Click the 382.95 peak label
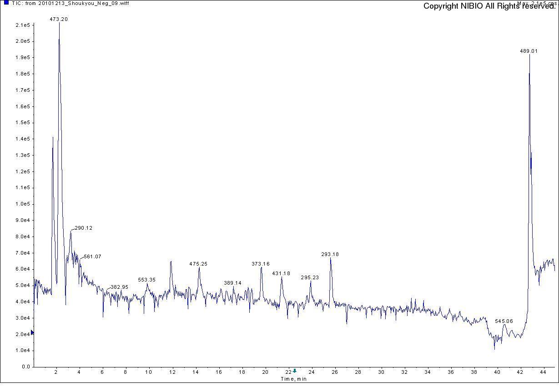The width and height of the screenshot is (559, 392). [x=119, y=287]
